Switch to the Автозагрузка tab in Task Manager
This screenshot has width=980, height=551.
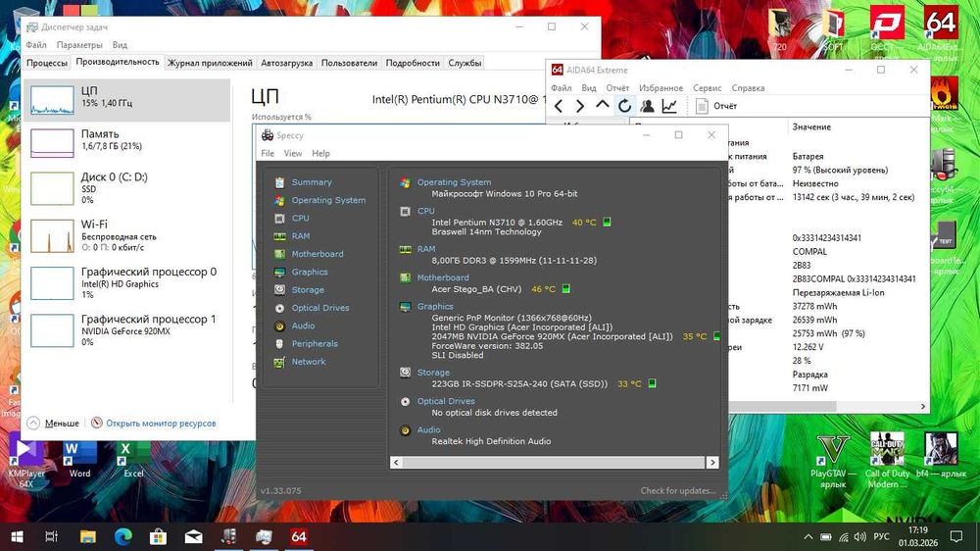point(287,63)
